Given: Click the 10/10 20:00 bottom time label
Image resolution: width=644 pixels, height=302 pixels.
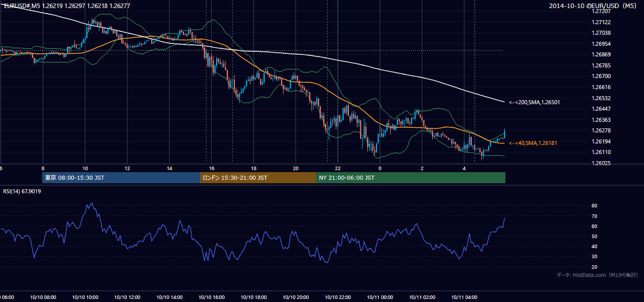Looking at the screenshot, I should point(296,297).
